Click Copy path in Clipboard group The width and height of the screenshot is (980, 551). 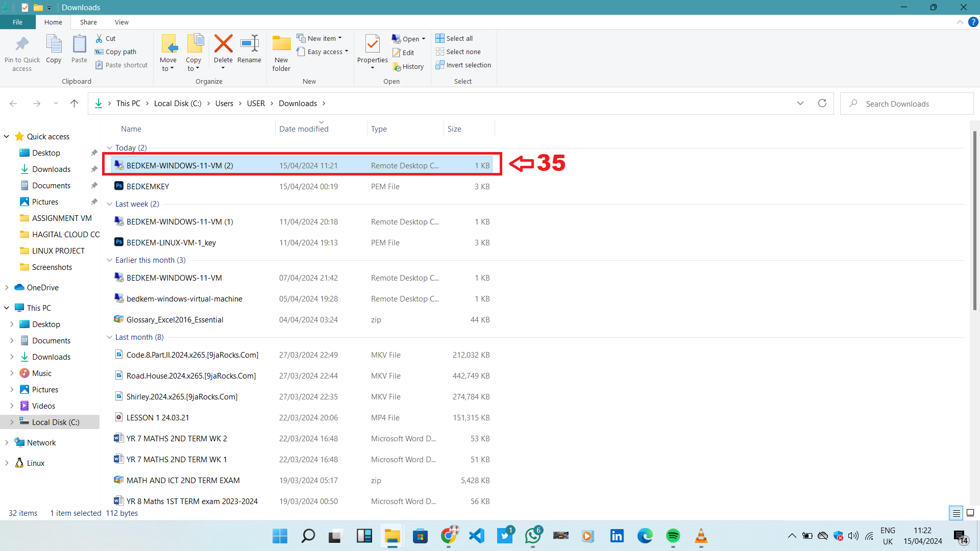116,52
